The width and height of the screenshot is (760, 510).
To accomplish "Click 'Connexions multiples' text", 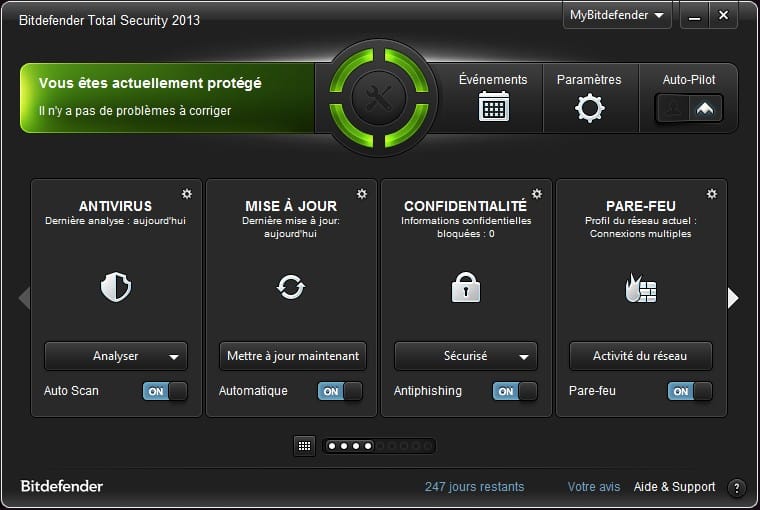I will click(640, 234).
